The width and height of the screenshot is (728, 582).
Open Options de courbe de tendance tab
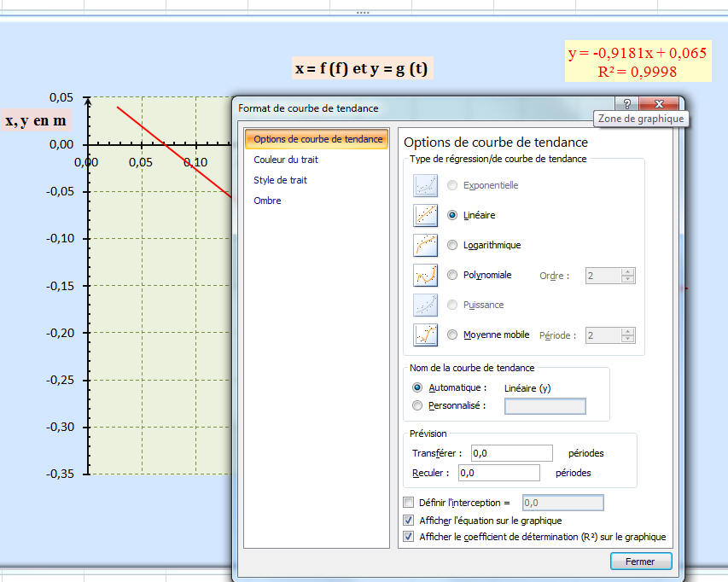[x=317, y=139]
